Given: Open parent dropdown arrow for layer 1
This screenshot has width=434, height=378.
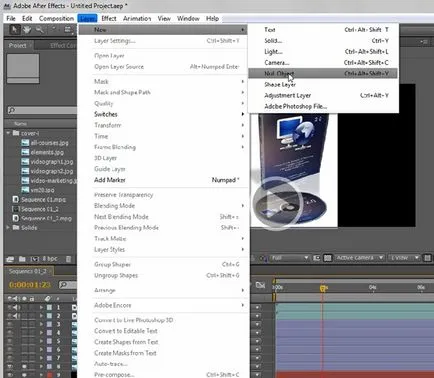Looking at the screenshot, I should pos(257,307).
